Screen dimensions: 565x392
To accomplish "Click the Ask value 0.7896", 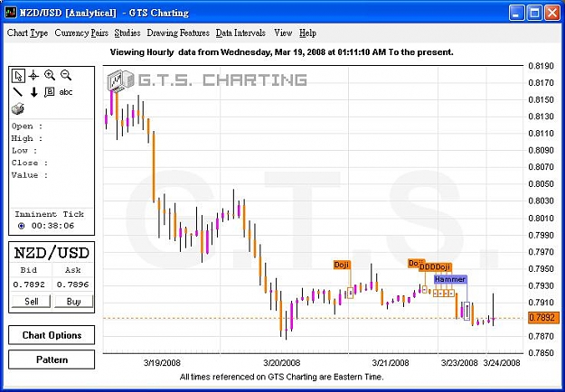I will (72, 285).
